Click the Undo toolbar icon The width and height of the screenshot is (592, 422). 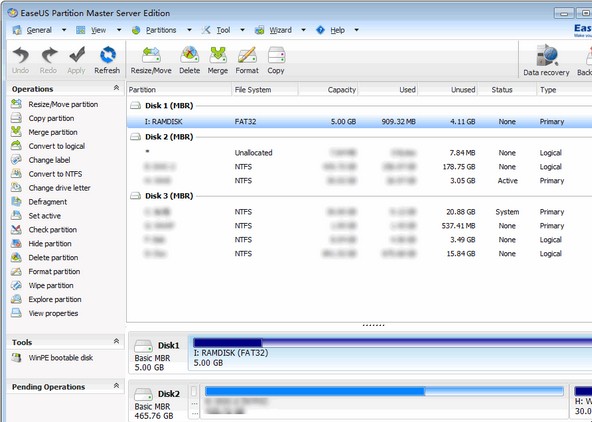(x=20, y=55)
